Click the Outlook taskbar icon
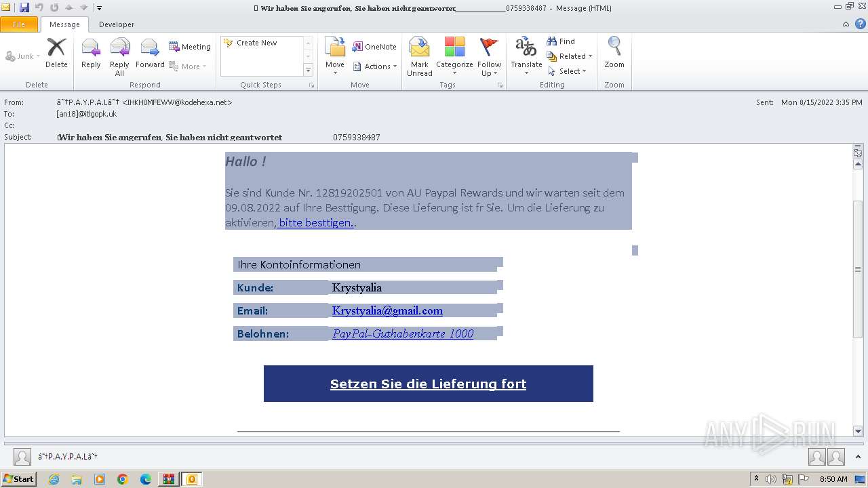868x488 pixels. coord(192,479)
